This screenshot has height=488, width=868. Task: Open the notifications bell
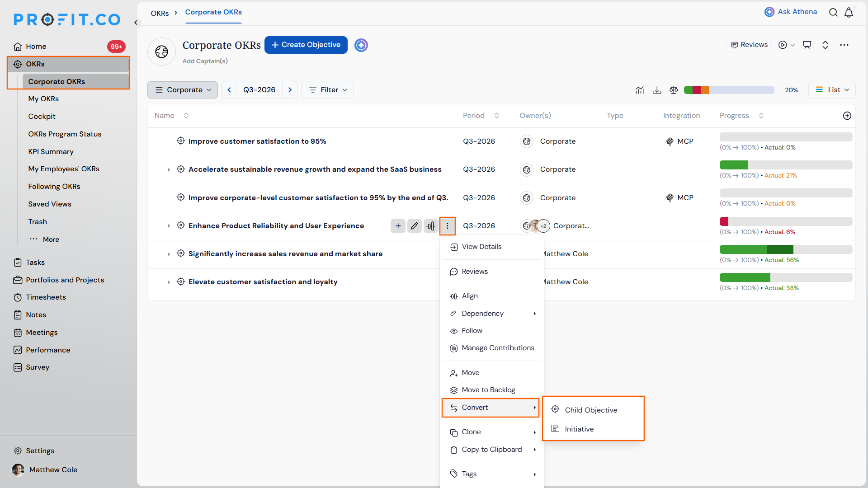pyautogui.click(x=849, y=12)
